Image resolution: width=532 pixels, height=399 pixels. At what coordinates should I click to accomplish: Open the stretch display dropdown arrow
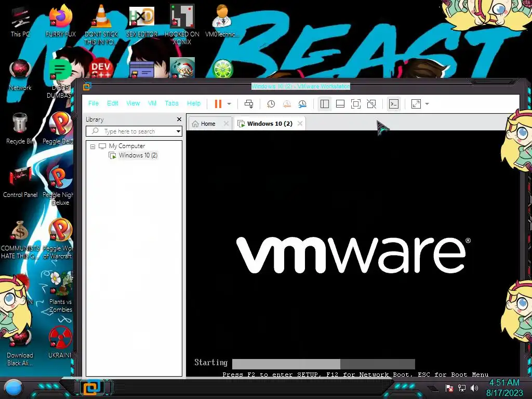pos(427,104)
